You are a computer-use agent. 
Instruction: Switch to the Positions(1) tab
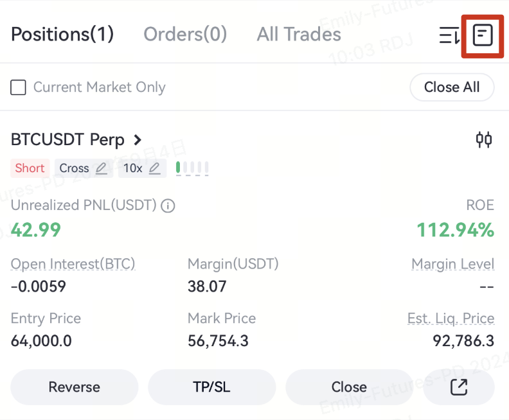coord(62,34)
